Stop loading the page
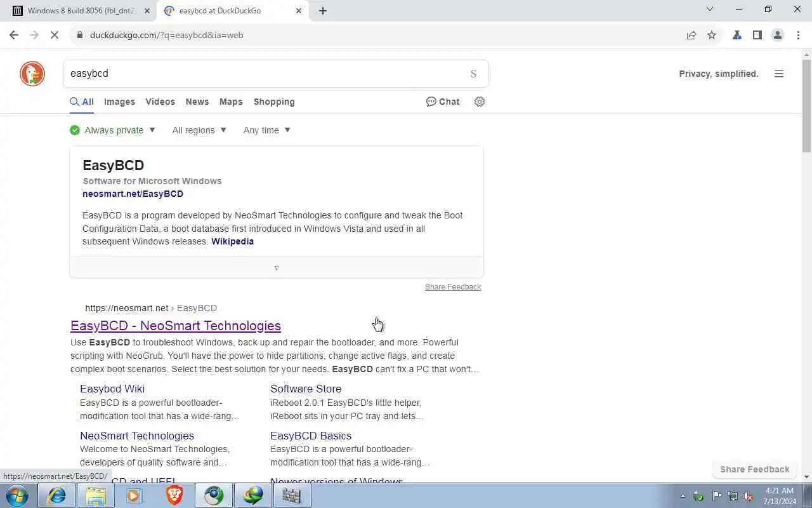812x508 pixels. (x=55, y=35)
